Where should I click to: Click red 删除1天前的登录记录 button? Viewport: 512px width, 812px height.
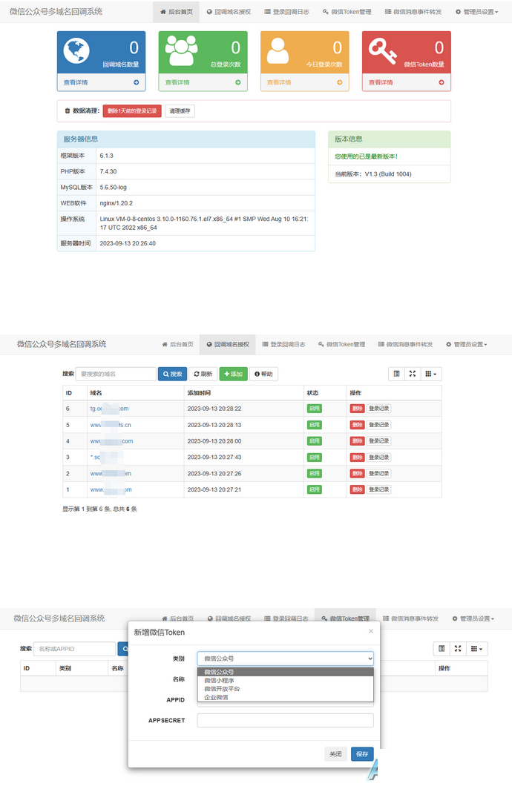click(x=132, y=110)
